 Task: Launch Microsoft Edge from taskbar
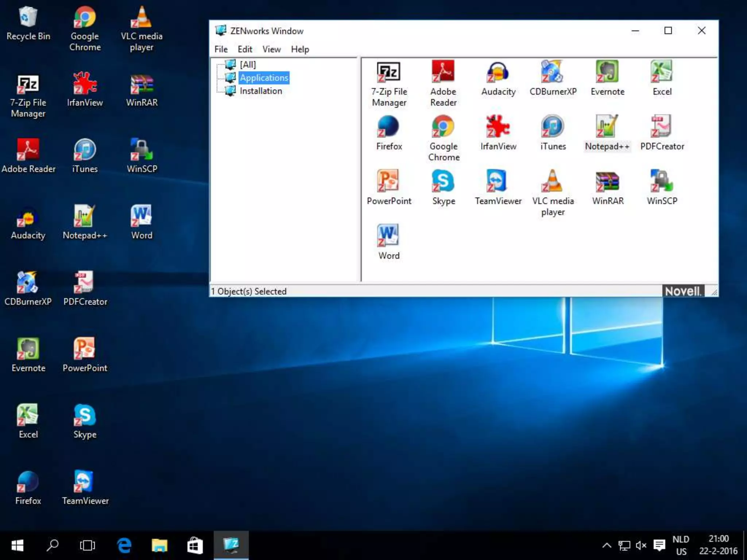click(124, 545)
